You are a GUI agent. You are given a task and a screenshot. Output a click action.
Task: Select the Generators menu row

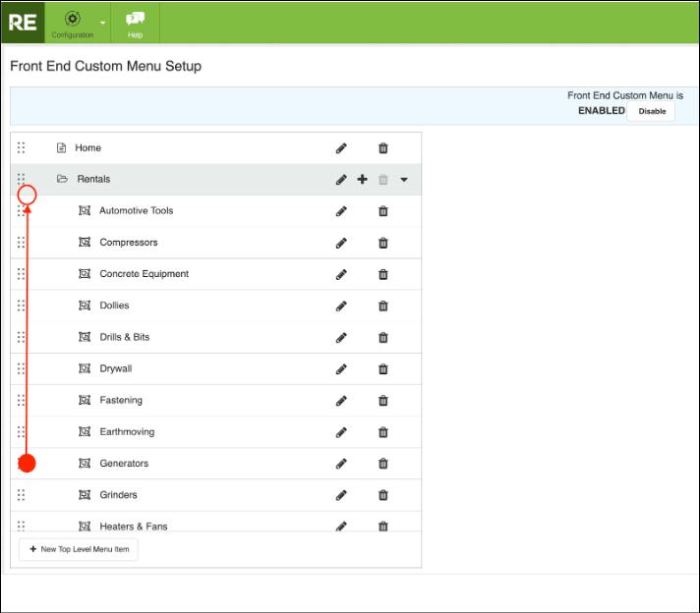[124, 464]
